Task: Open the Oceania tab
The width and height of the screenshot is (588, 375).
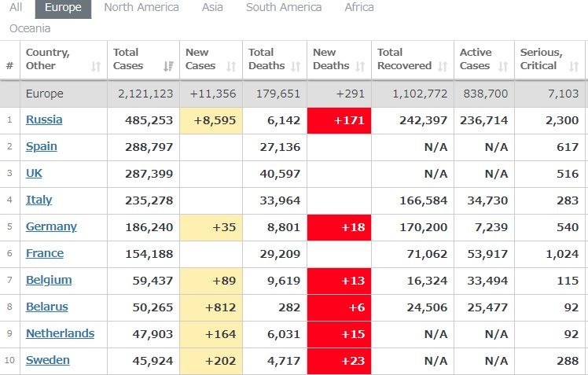Action: tap(30, 28)
